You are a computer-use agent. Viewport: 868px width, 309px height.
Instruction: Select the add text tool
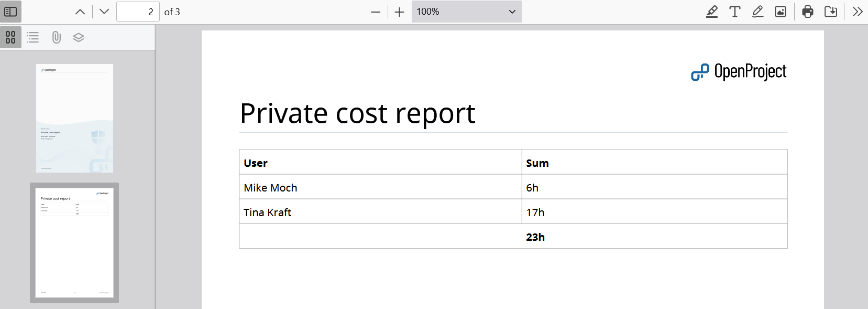tap(735, 12)
